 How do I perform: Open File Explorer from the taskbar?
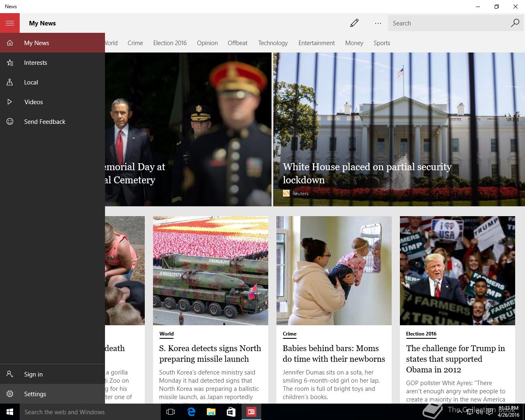click(x=211, y=412)
